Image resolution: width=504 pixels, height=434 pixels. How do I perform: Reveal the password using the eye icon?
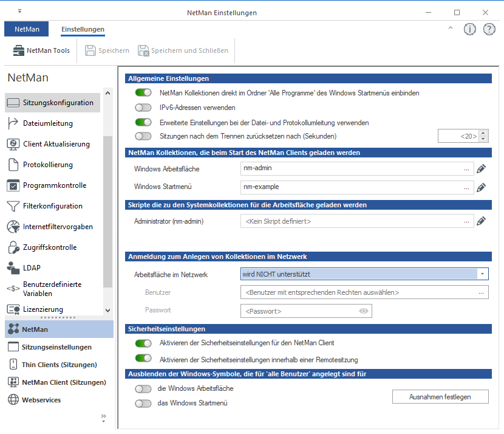pyautogui.click(x=363, y=311)
